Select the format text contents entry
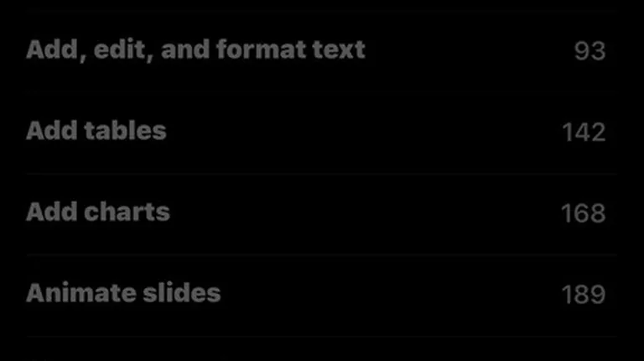 (322, 51)
